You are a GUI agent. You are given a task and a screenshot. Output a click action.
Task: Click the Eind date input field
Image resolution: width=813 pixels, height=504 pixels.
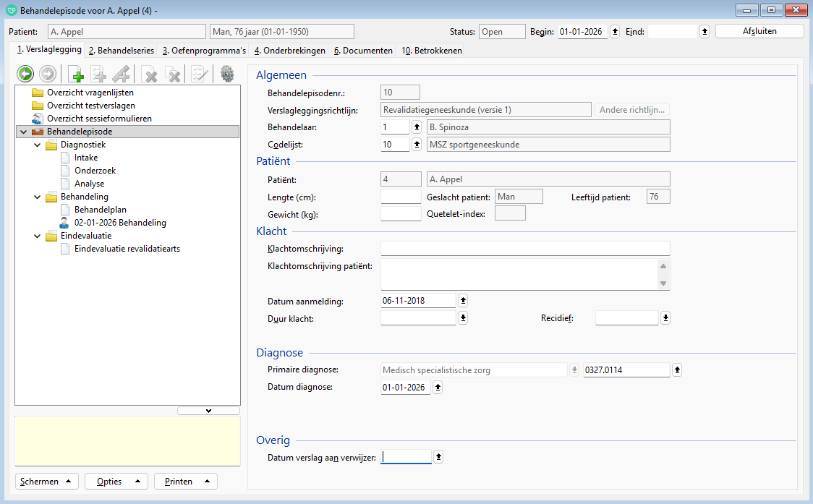[673, 32]
